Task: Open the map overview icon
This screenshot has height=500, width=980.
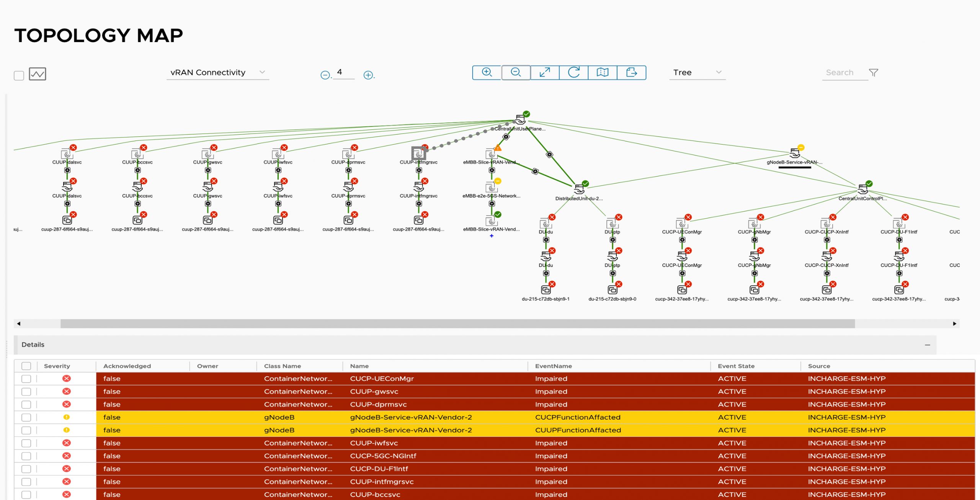Action: click(x=602, y=72)
